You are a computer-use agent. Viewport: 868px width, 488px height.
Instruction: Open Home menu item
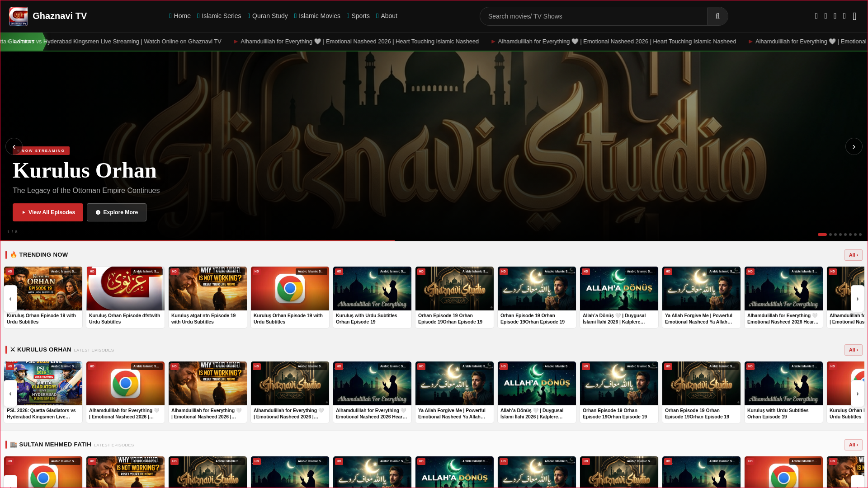pyautogui.click(x=180, y=16)
